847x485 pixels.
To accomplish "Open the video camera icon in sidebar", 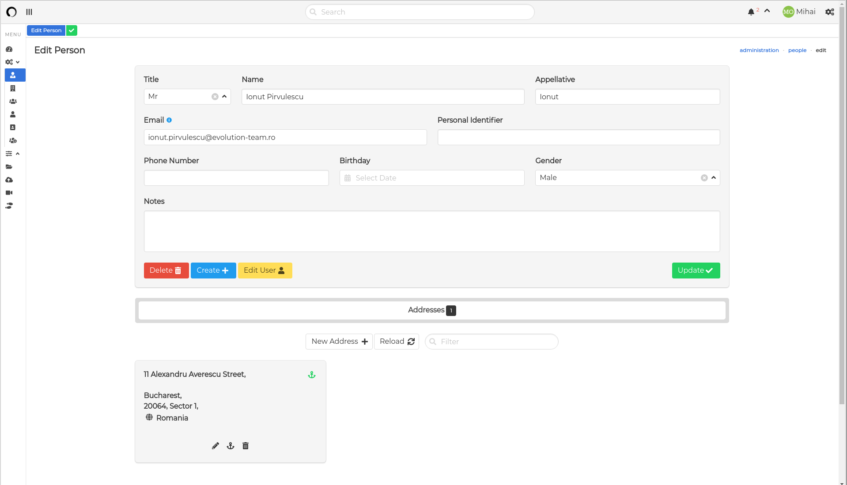I will [x=9, y=193].
